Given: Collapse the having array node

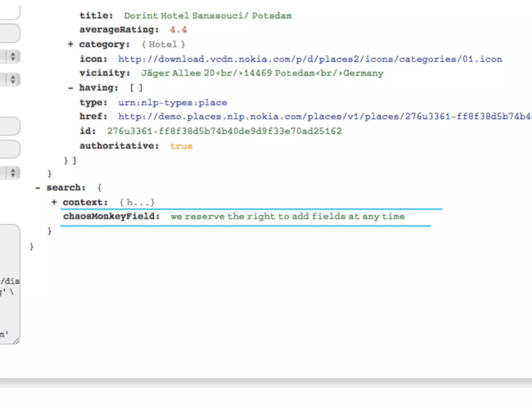Looking at the screenshot, I should click(x=70, y=88).
